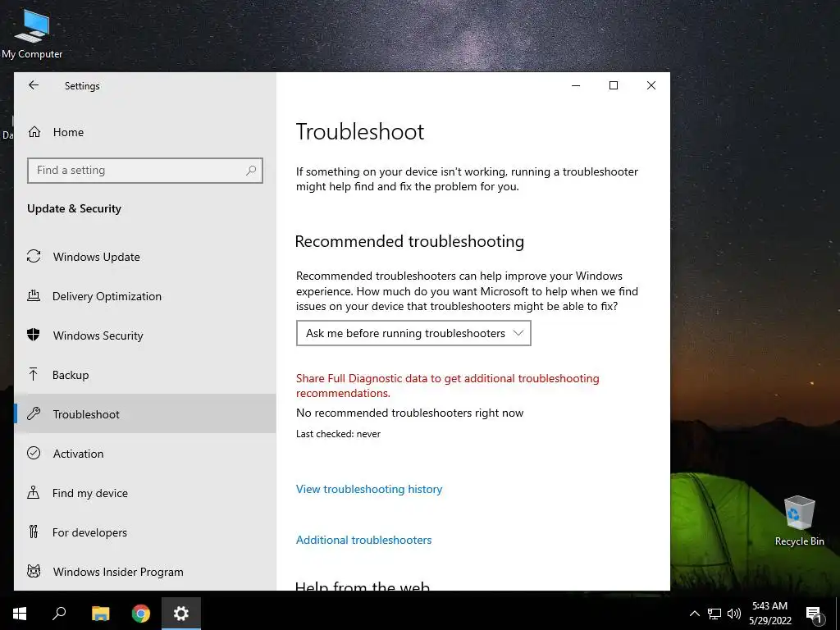Open the For developers page
Screen dimensions: 840x630
coord(145,532)
